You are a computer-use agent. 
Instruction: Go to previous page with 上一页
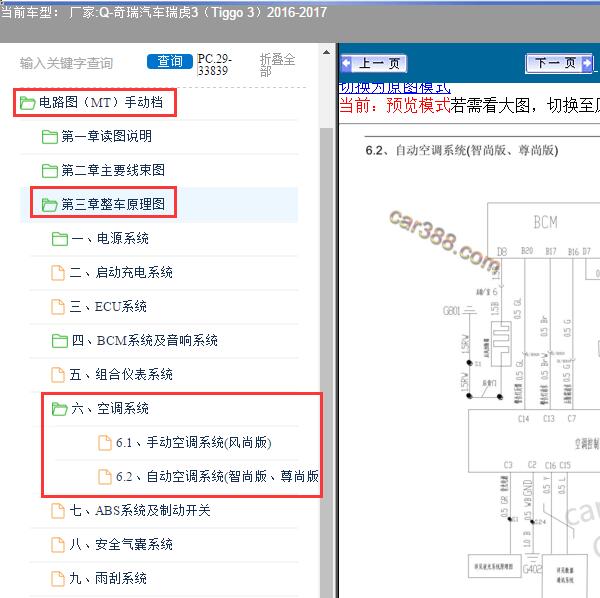point(373,63)
